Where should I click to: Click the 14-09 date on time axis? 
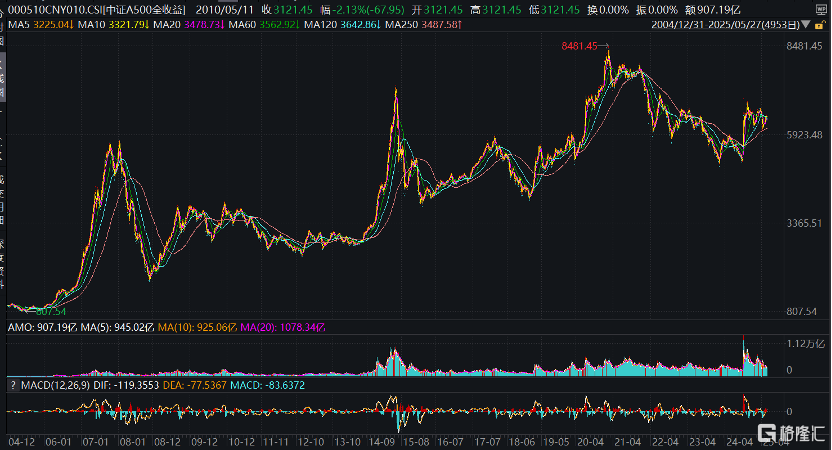coord(382,442)
